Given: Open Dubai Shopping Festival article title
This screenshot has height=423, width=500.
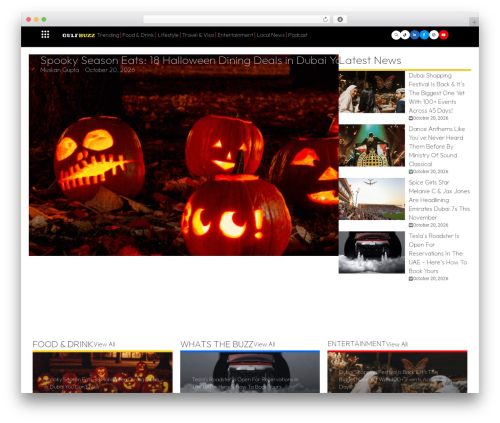Looking at the screenshot, I should click(x=436, y=93).
